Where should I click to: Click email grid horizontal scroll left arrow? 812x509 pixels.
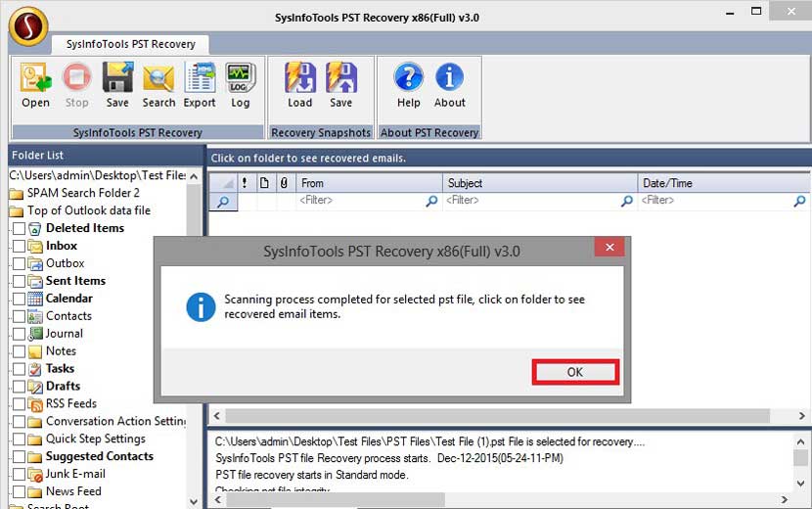(217, 416)
